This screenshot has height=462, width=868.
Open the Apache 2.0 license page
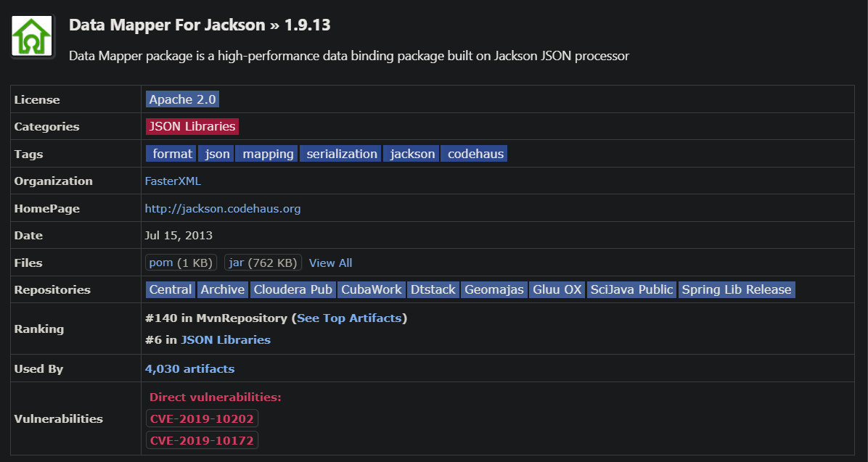pyautogui.click(x=181, y=99)
